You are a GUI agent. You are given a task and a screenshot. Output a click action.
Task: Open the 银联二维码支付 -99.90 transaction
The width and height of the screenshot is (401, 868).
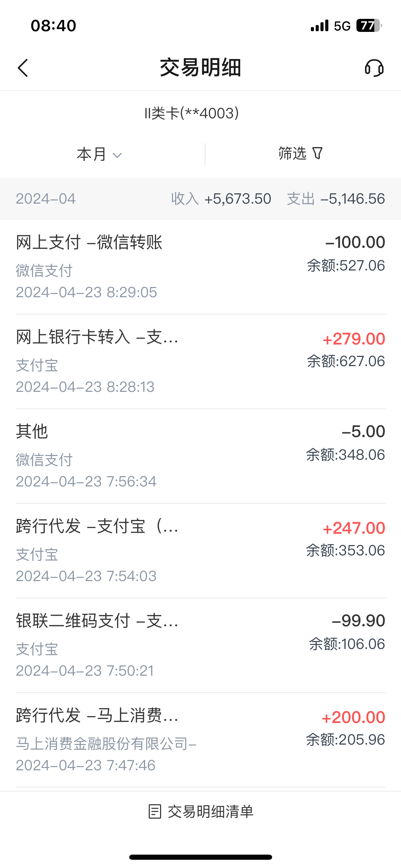click(x=200, y=645)
